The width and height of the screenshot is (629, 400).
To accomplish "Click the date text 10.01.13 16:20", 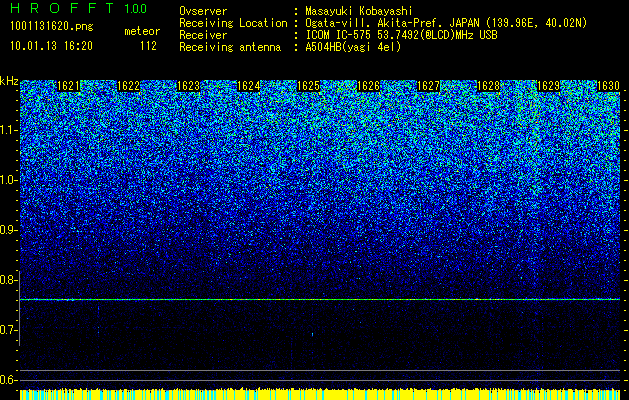I will pyautogui.click(x=51, y=46).
